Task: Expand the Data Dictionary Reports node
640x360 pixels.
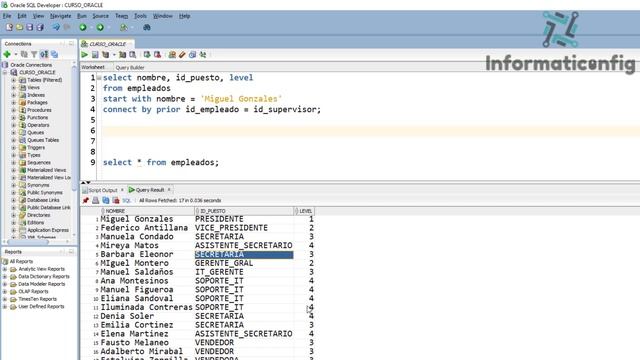Action: coord(5,276)
